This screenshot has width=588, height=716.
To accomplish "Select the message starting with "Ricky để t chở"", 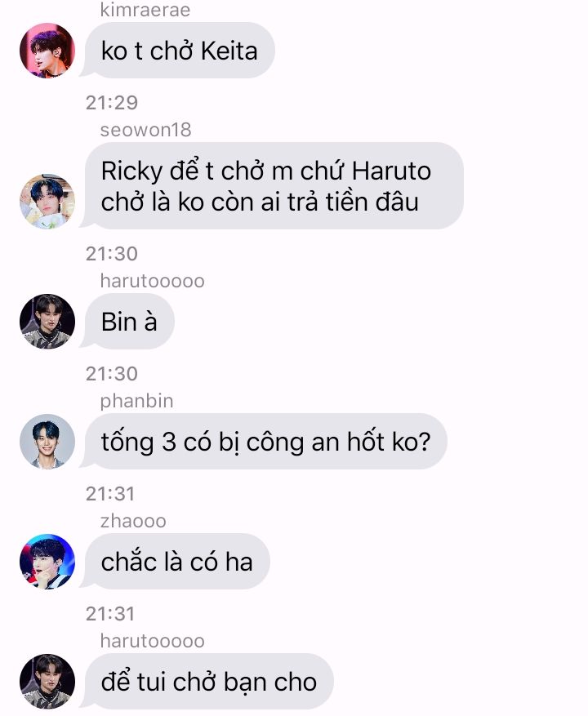I will pos(274,186).
